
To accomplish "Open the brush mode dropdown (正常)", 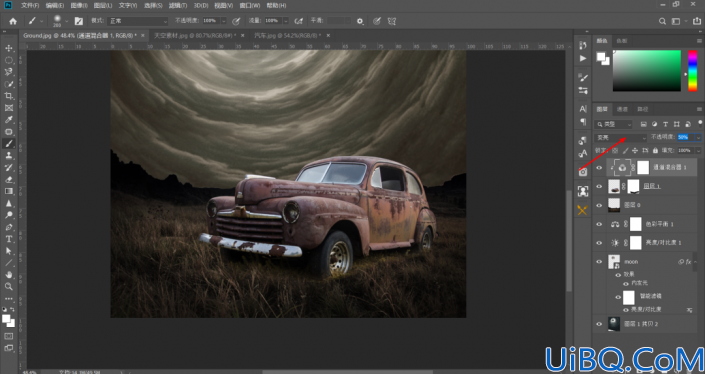I will coord(138,21).
